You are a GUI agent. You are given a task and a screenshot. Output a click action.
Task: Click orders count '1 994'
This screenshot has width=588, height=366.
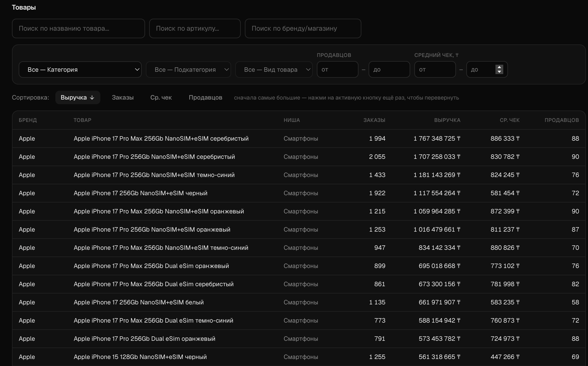377,139
